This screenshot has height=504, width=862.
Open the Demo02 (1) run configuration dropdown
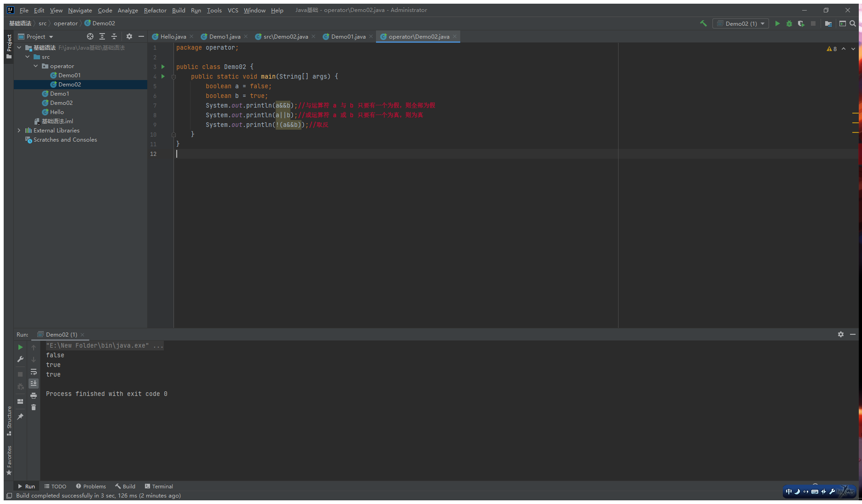pos(741,23)
